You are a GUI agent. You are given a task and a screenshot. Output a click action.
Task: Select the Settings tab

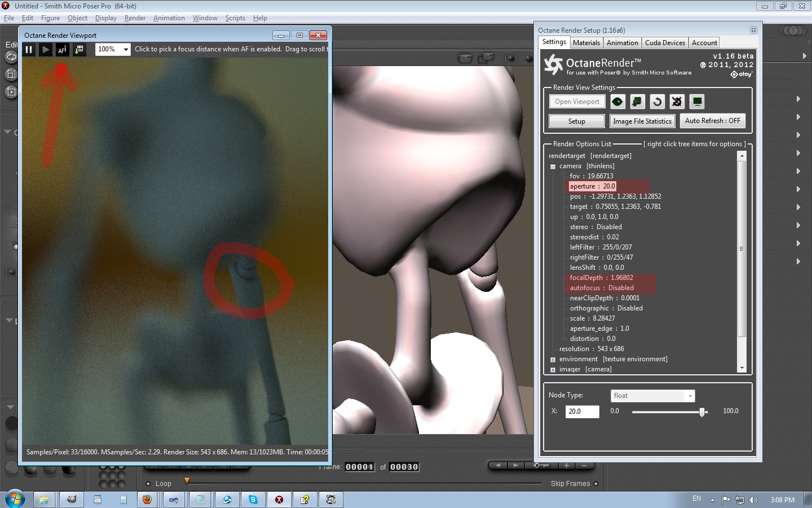tap(554, 42)
